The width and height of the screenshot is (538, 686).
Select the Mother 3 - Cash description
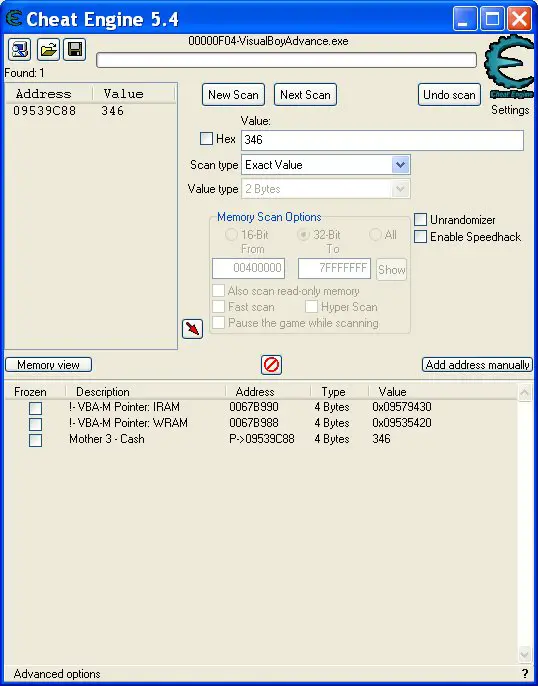[107, 439]
